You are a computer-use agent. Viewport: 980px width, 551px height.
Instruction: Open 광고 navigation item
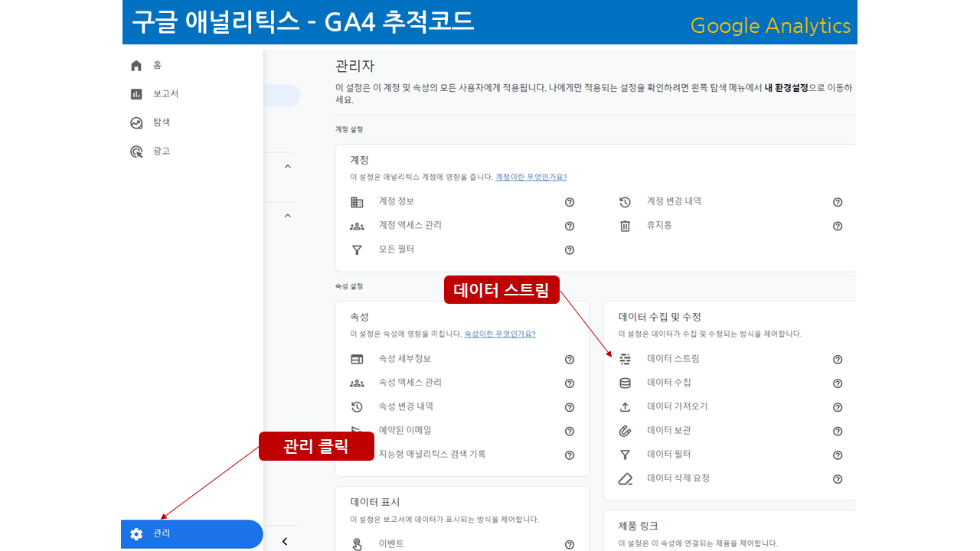click(x=161, y=152)
